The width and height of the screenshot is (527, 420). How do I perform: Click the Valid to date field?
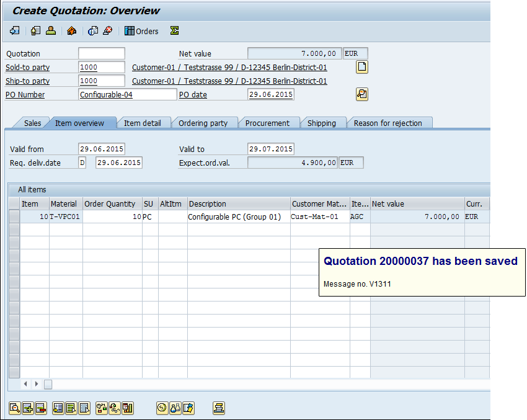tap(271, 149)
